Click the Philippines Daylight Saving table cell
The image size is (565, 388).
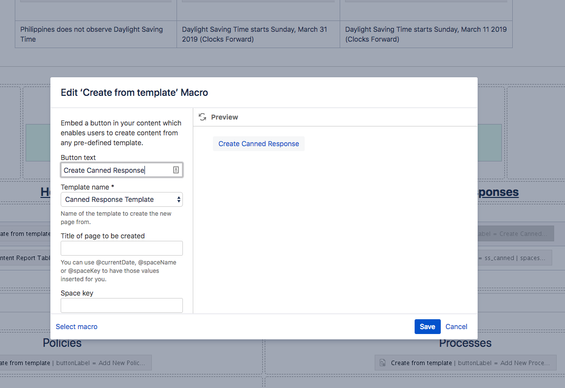96,34
